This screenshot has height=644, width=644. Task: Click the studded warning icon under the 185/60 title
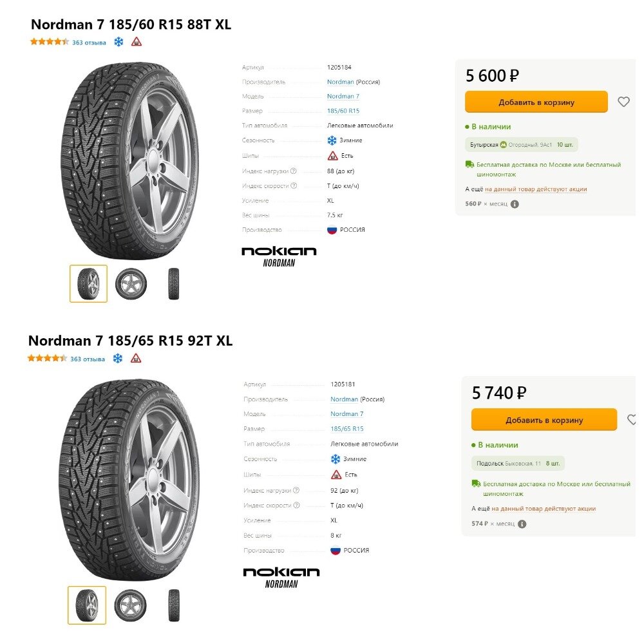pos(137,42)
